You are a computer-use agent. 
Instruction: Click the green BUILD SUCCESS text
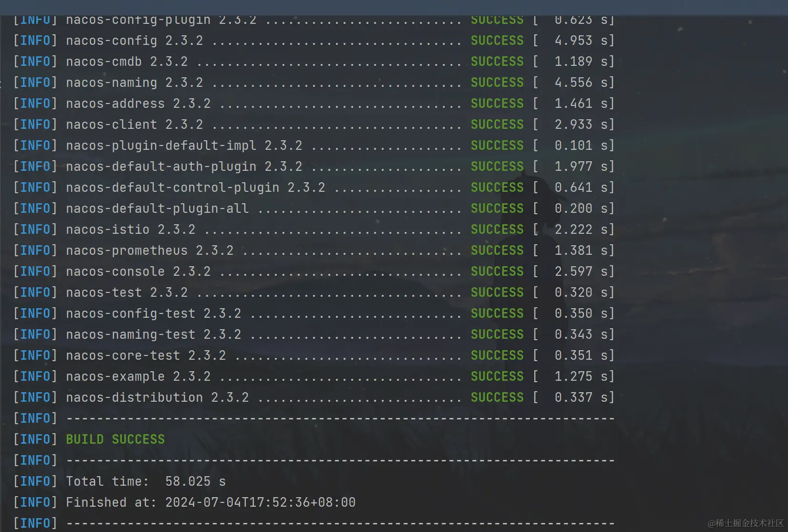click(115, 439)
